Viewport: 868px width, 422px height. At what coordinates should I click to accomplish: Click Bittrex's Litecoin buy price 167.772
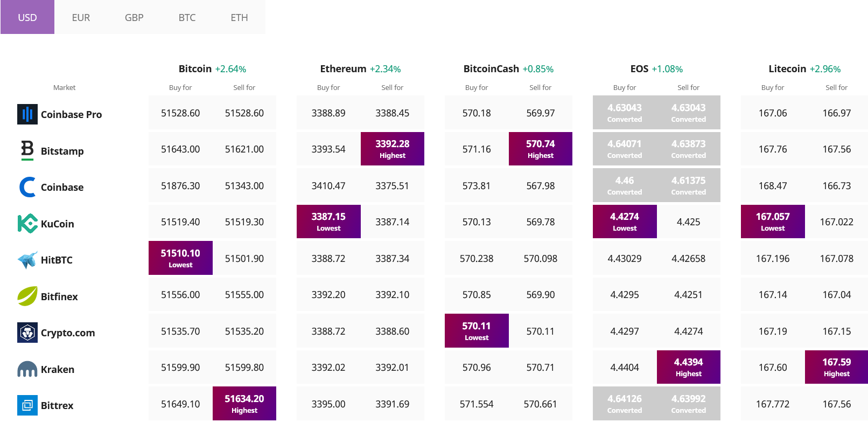point(773,404)
